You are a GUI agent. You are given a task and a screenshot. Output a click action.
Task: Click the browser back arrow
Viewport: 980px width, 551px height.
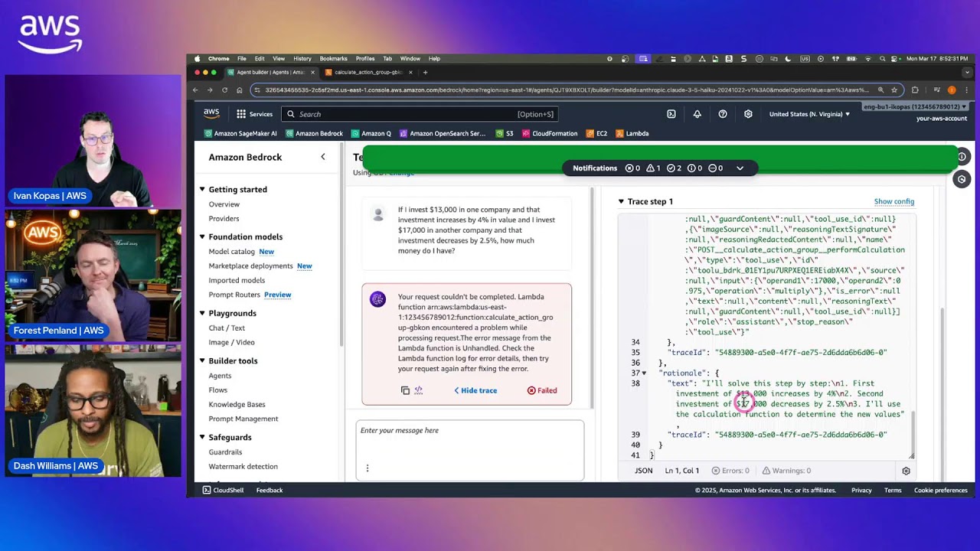[x=195, y=90]
